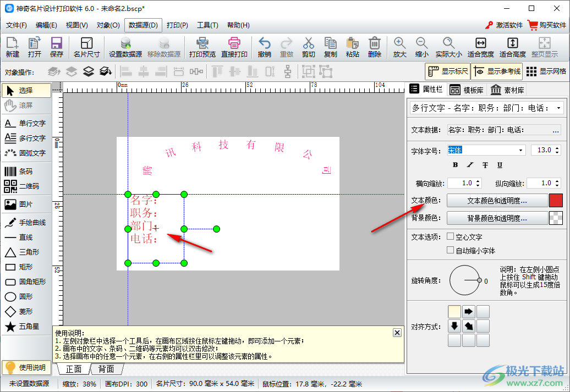The height and width of the screenshot is (392, 570).
Task: Click the 背景颜色和透明度 button
Action: pyautogui.click(x=497, y=218)
